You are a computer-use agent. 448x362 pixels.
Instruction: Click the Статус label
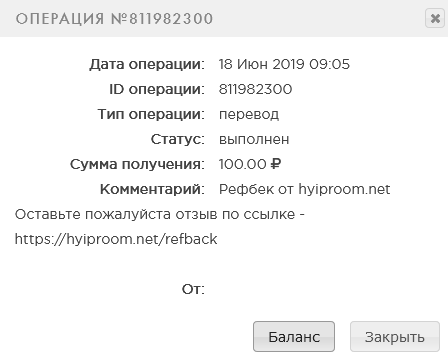pos(178,139)
